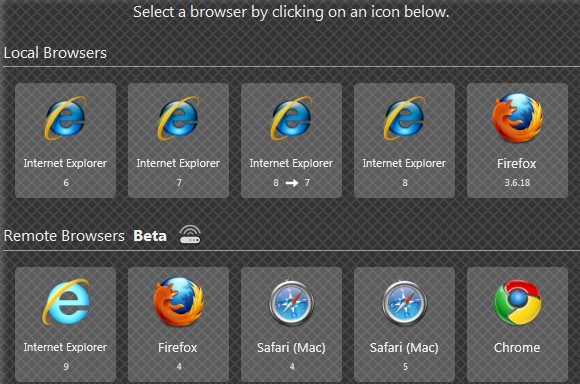Viewport: 580px width, 384px height.
Task: Click the bold 'Beta' label
Action: 150,236
